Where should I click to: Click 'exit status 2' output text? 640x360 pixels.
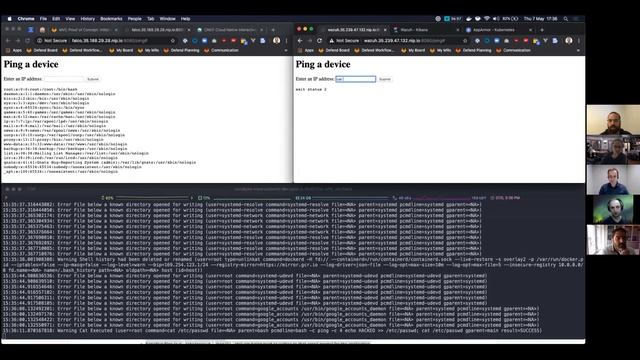click(311, 89)
